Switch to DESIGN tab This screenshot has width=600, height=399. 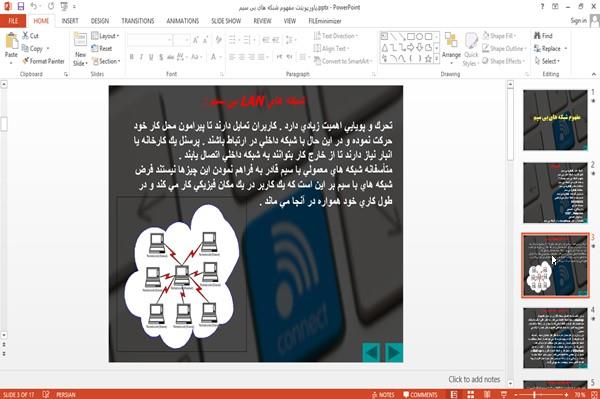point(99,21)
